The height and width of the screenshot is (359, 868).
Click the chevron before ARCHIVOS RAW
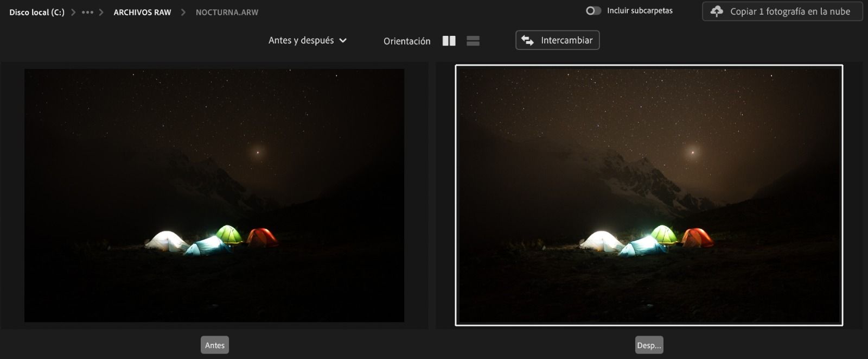click(x=101, y=12)
